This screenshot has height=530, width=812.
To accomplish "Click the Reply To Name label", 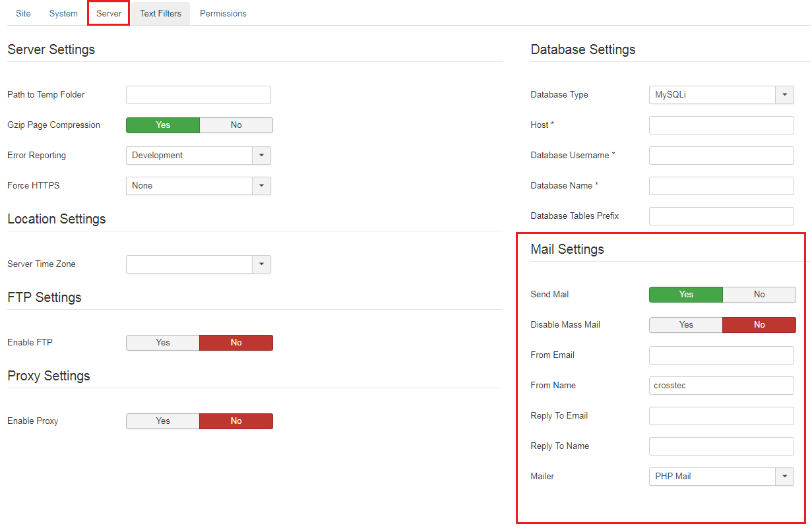I will click(560, 446).
